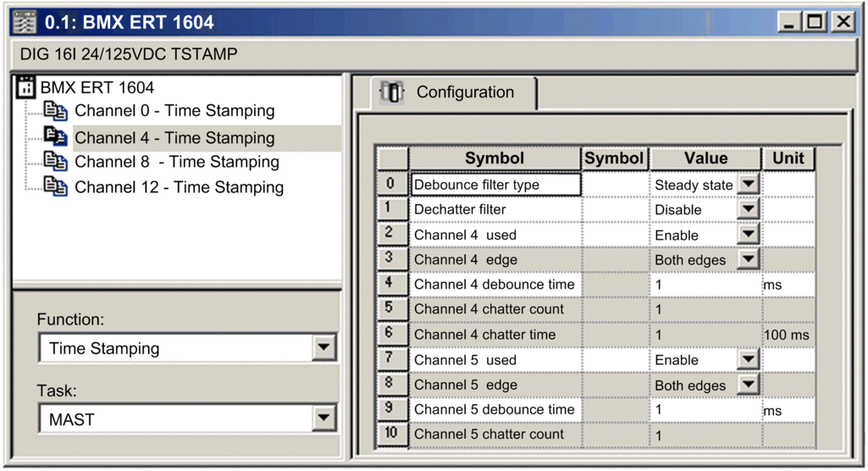Click the wide first Symbol column header
The image size is (868, 471).
coord(495,158)
